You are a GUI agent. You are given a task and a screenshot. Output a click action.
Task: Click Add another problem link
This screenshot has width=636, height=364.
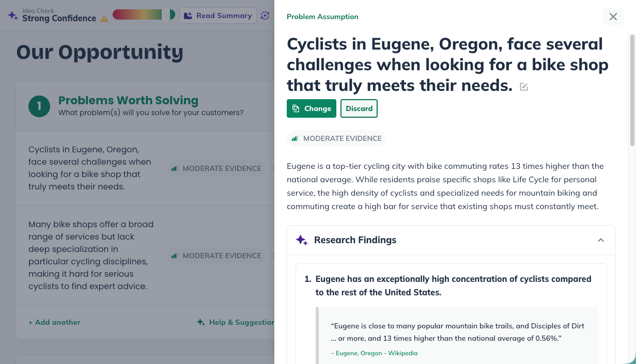[x=54, y=322]
